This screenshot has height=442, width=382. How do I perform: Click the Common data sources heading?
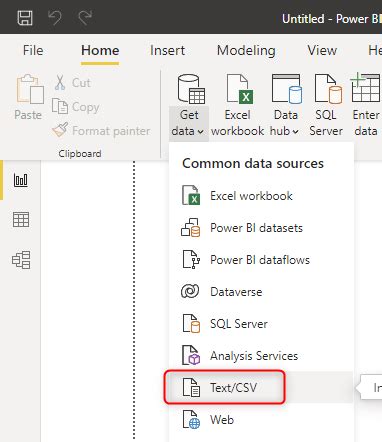pyautogui.click(x=253, y=163)
